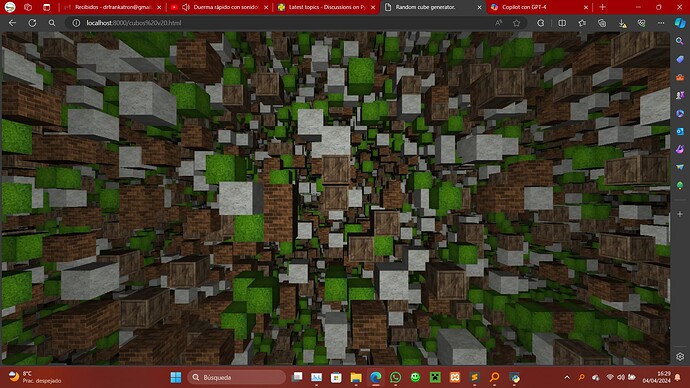Close the Duerma rápido tab
This screenshot has height=388, width=690.
click(266, 7)
